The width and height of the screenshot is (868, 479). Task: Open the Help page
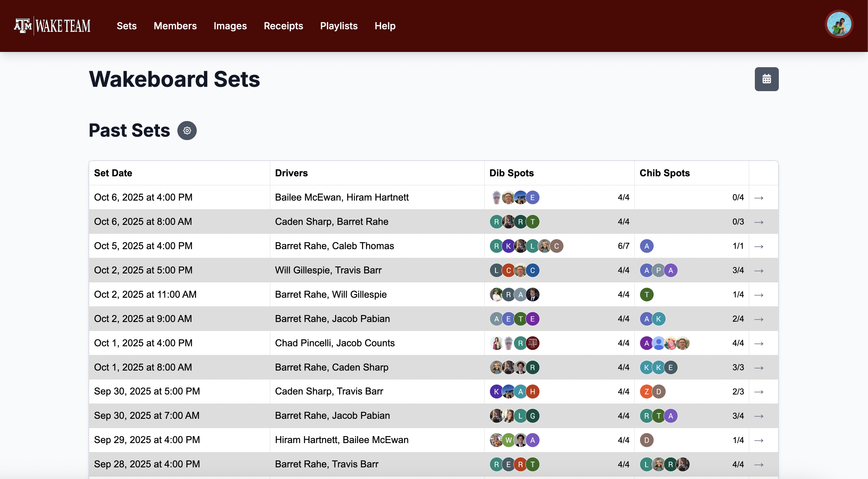pyautogui.click(x=385, y=26)
